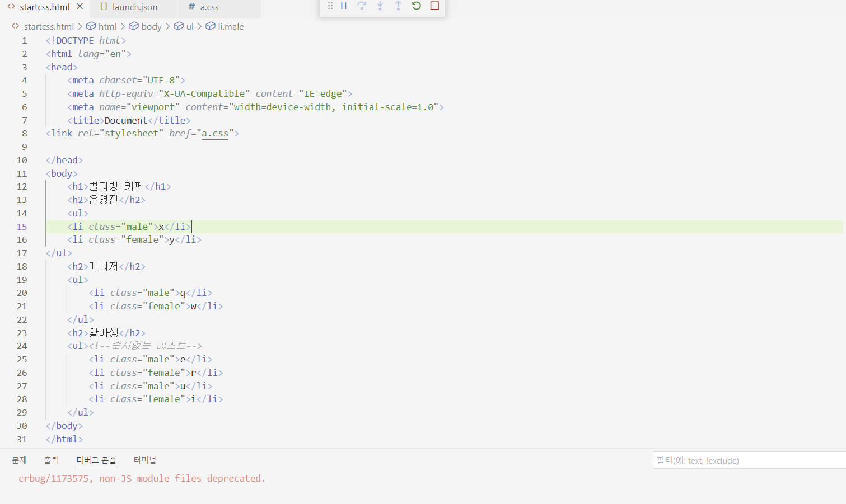Switch to the startcss.html editor tab

coord(45,7)
